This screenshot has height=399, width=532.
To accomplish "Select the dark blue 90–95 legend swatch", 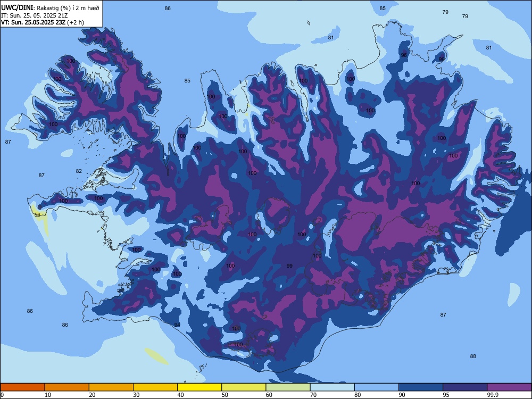I will point(421,387).
